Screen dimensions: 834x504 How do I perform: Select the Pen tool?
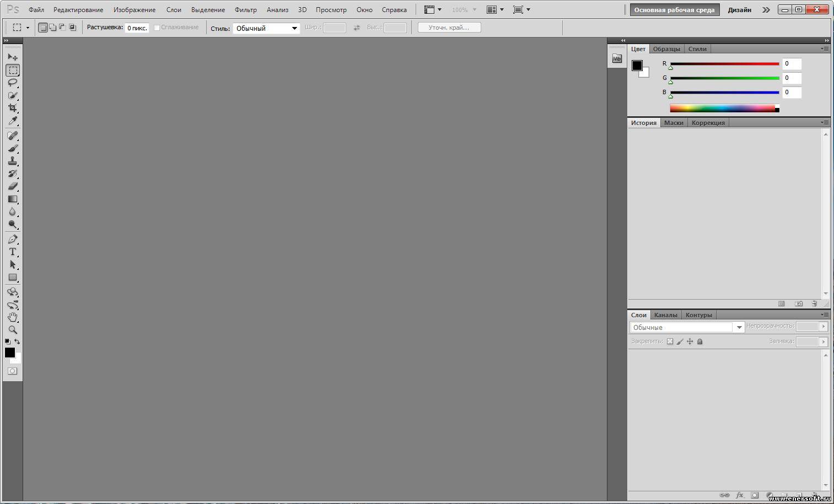[x=13, y=239]
